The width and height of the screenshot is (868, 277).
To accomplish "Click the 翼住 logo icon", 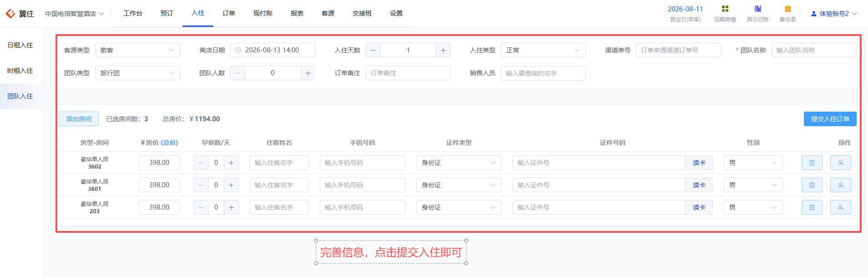I will point(10,14).
